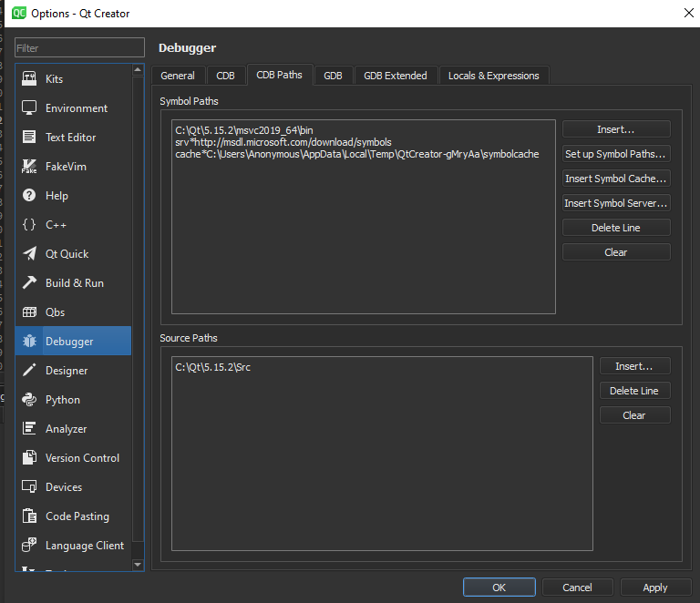
Task: Open the Help question mark icon
Action: click(x=29, y=196)
